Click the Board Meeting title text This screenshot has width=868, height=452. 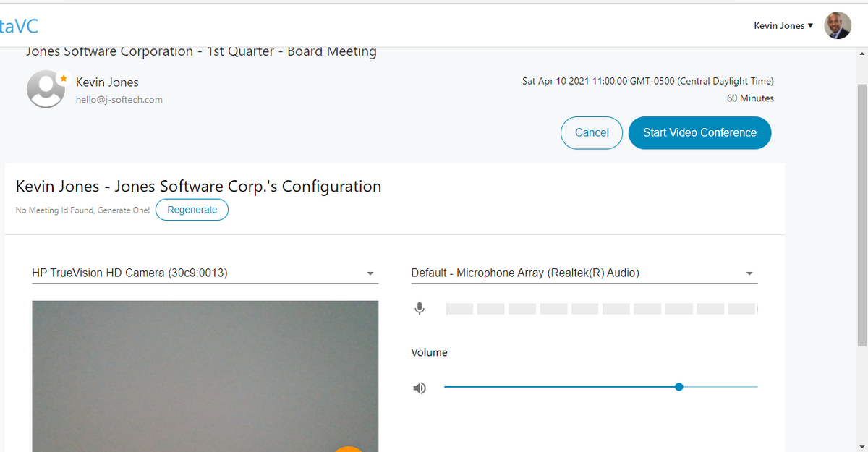pos(201,51)
